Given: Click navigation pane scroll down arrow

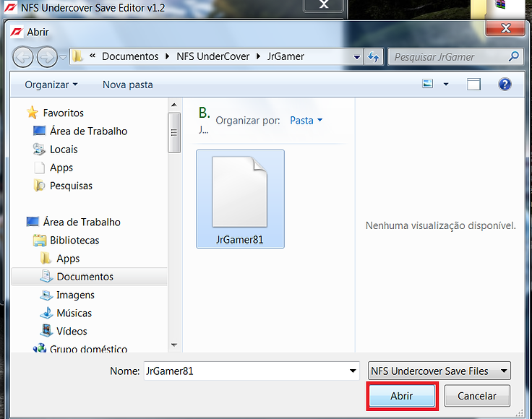Looking at the screenshot, I should [x=174, y=345].
